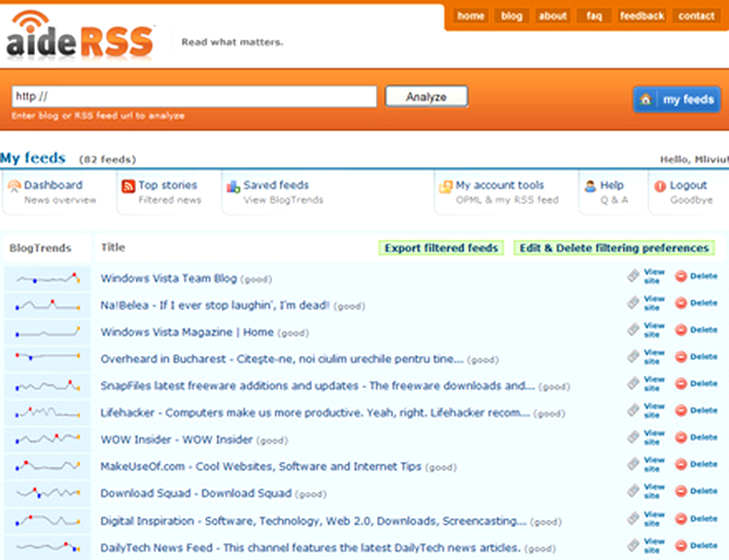Click the Help person icon

[590, 186]
